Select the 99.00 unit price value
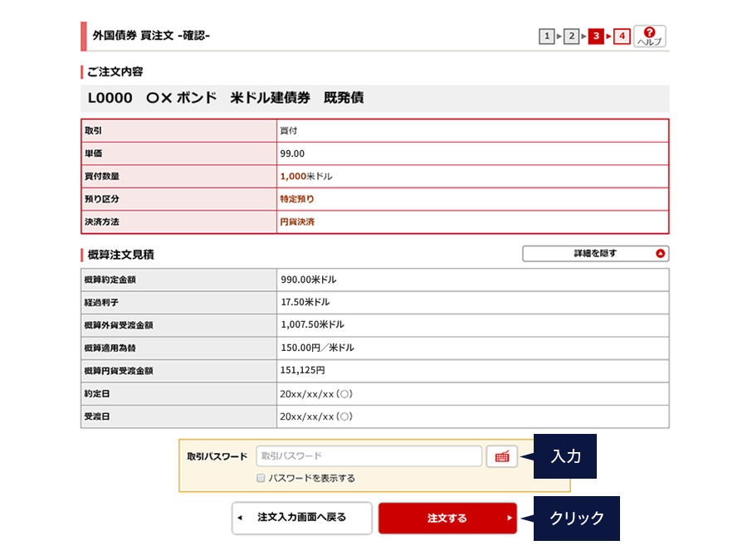The image size is (747, 560). [x=292, y=153]
